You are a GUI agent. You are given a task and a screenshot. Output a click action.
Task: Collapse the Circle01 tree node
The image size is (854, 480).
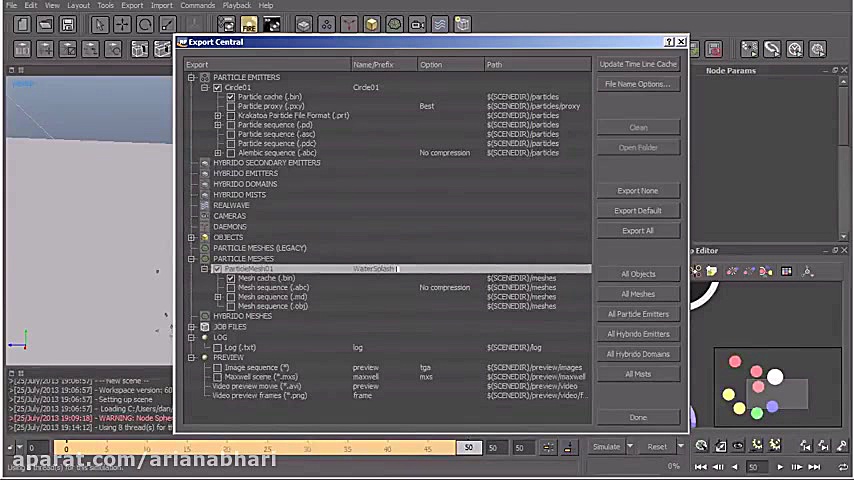pyautogui.click(x=205, y=87)
